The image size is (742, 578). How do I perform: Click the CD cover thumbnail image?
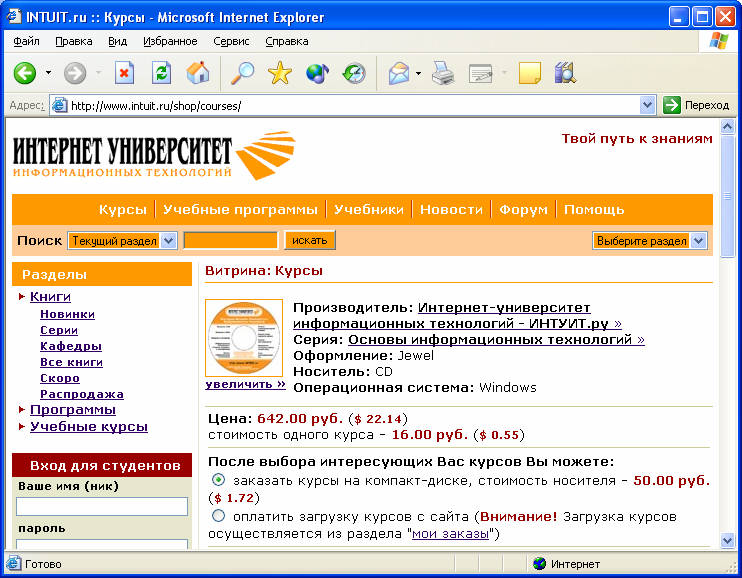[x=244, y=338]
